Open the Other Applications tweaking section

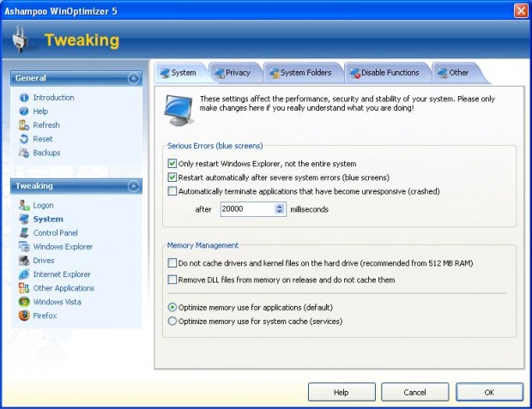[x=63, y=288]
